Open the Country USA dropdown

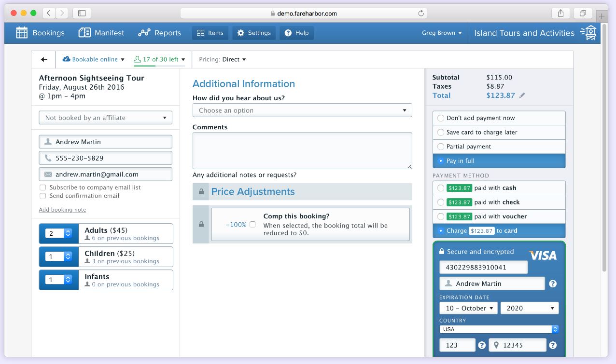(499, 329)
